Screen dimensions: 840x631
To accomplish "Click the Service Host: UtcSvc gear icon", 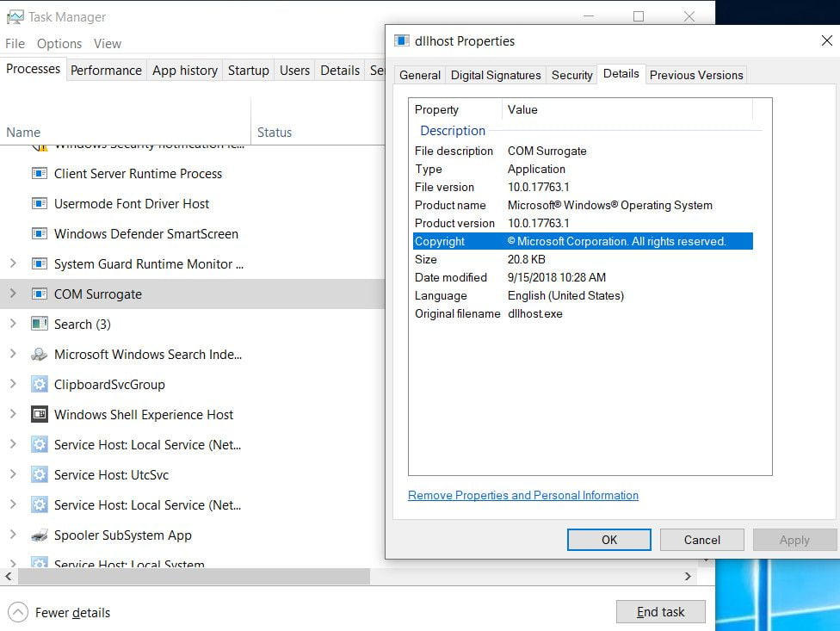I will click(39, 474).
